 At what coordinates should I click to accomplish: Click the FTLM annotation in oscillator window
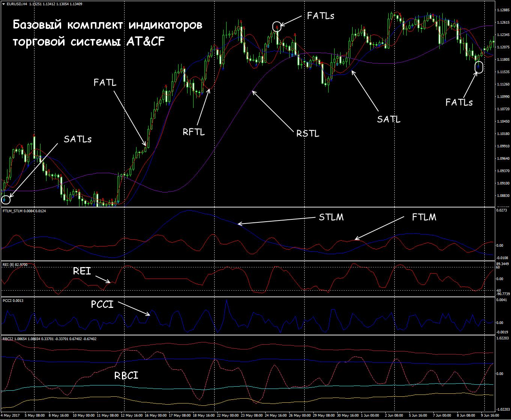[424, 217]
